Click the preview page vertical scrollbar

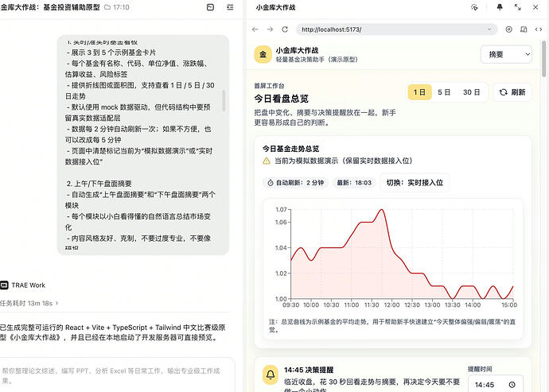click(543, 59)
